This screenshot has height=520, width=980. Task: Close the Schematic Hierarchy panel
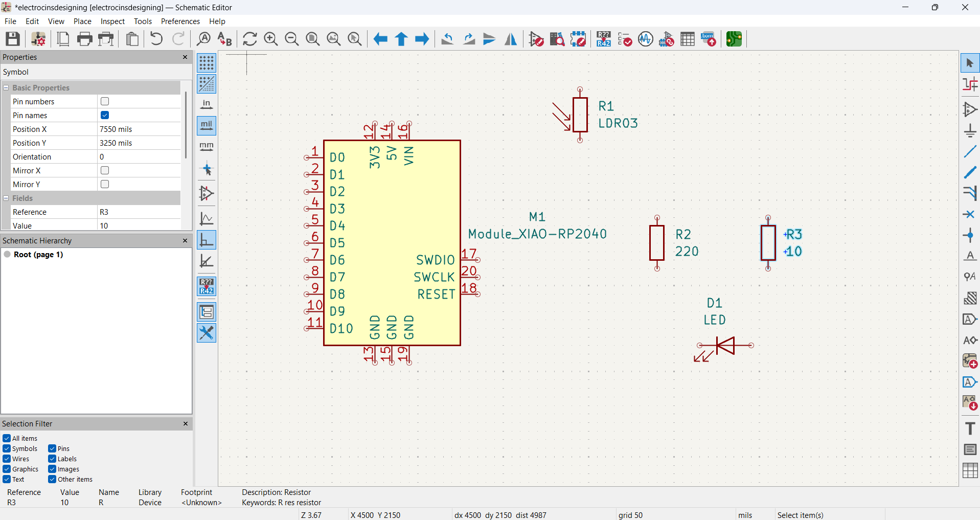tap(185, 240)
